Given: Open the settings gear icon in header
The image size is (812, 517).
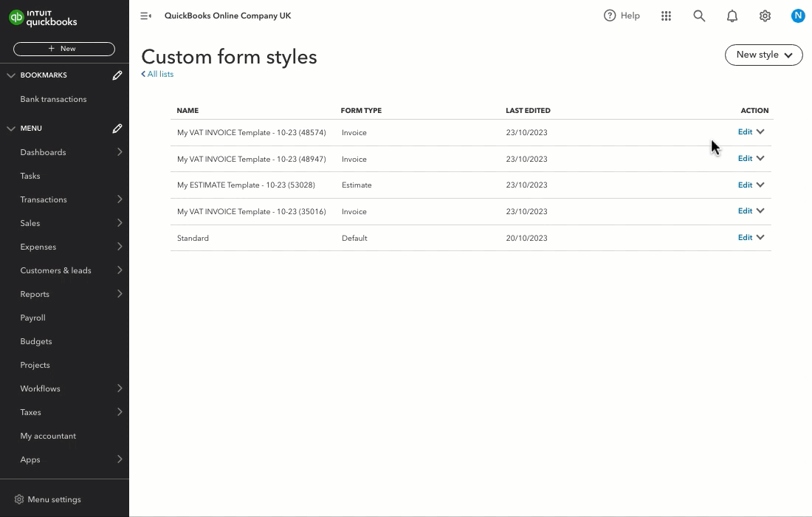Looking at the screenshot, I should tap(765, 16).
